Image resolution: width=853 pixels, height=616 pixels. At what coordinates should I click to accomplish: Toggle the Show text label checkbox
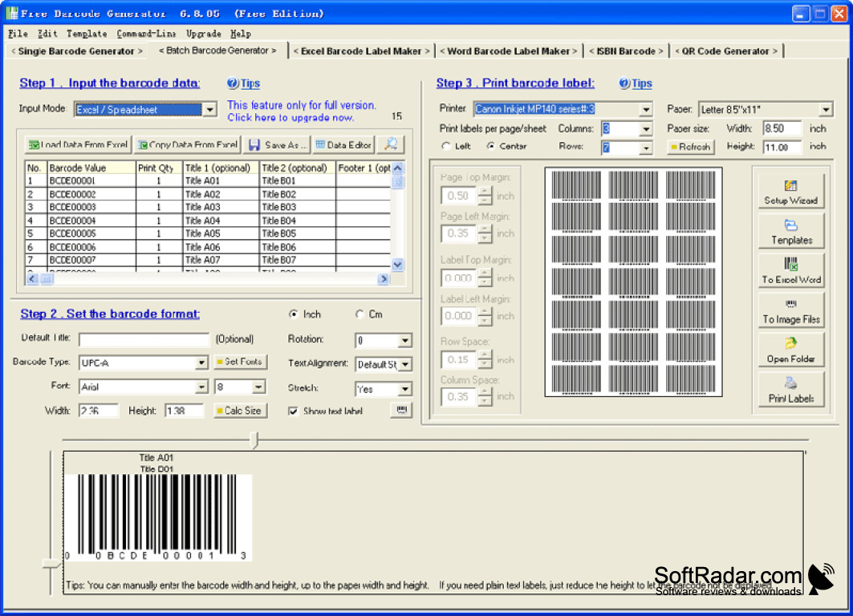tap(293, 411)
